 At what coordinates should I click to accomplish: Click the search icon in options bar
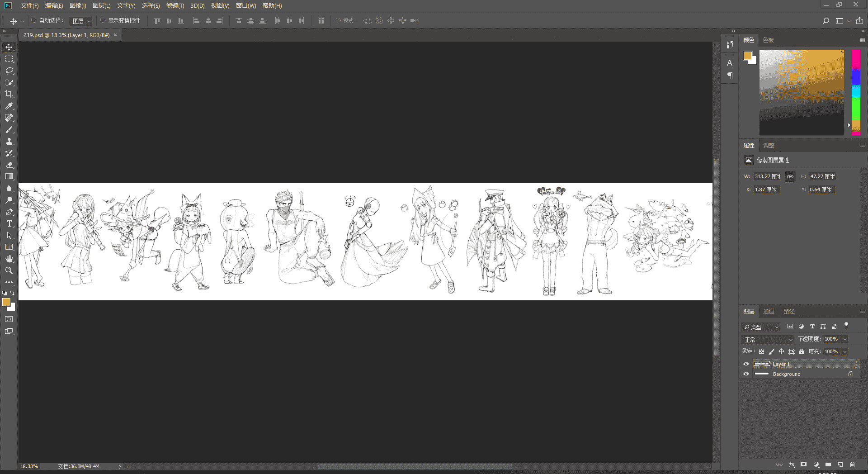[x=826, y=21]
